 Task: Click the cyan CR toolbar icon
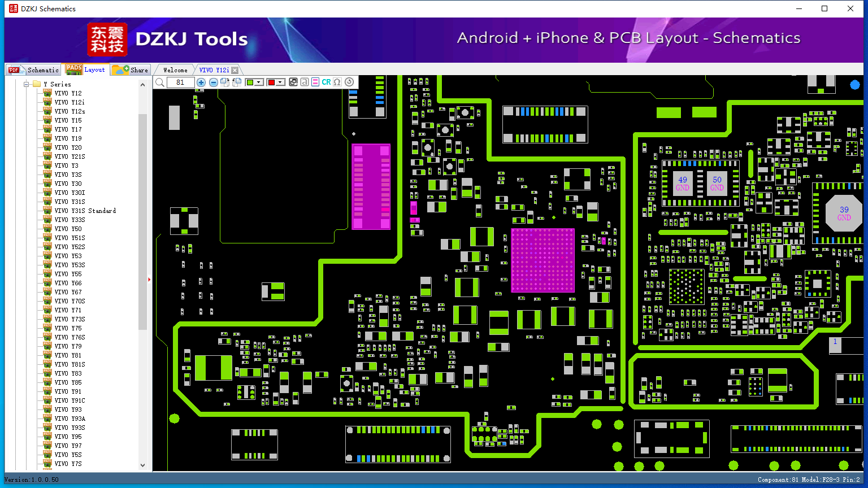pos(326,82)
